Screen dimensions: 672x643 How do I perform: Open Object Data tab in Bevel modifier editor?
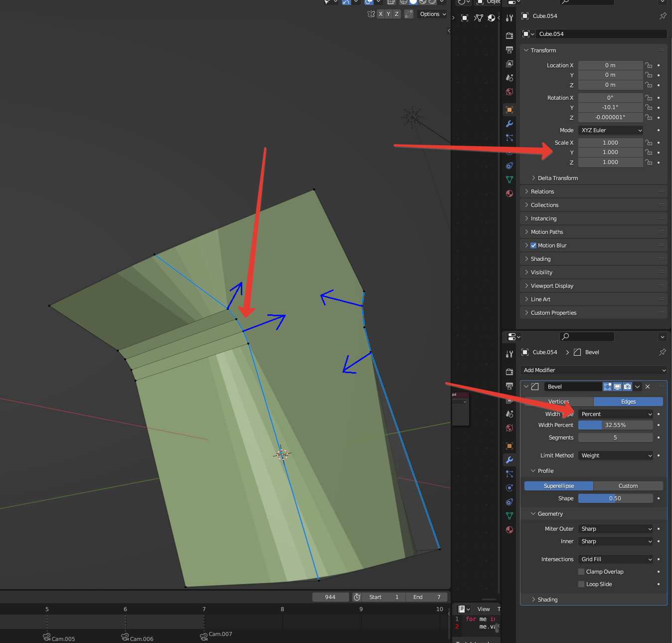pyautogui.click(x=509, y=516)
